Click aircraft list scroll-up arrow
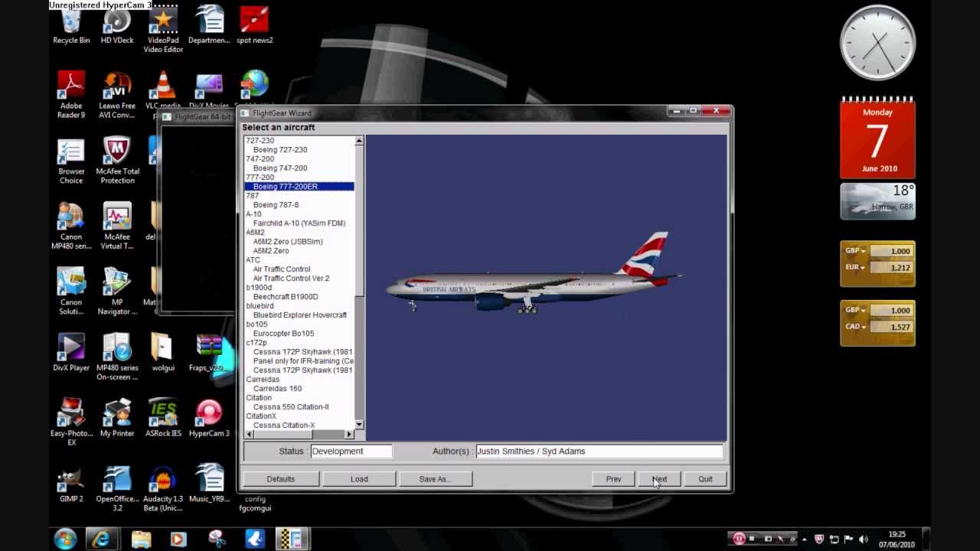The image size is (980, 551). pyautogui.click(x=359, y=141)
